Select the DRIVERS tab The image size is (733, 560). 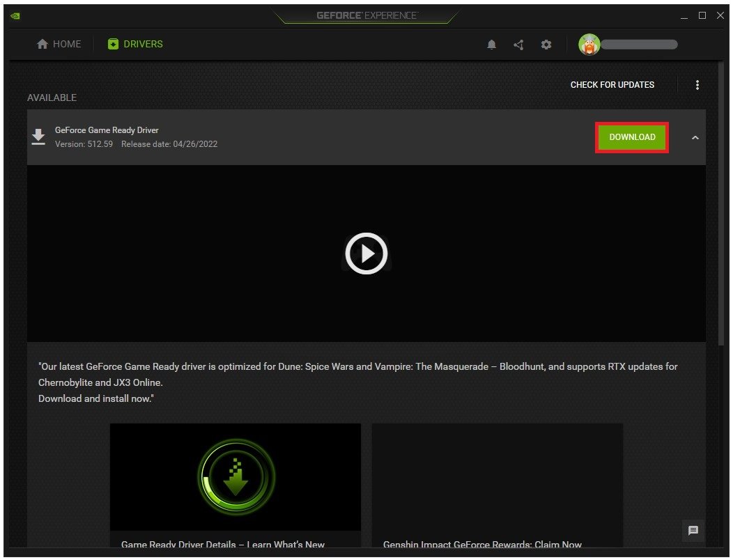[135, 45]
